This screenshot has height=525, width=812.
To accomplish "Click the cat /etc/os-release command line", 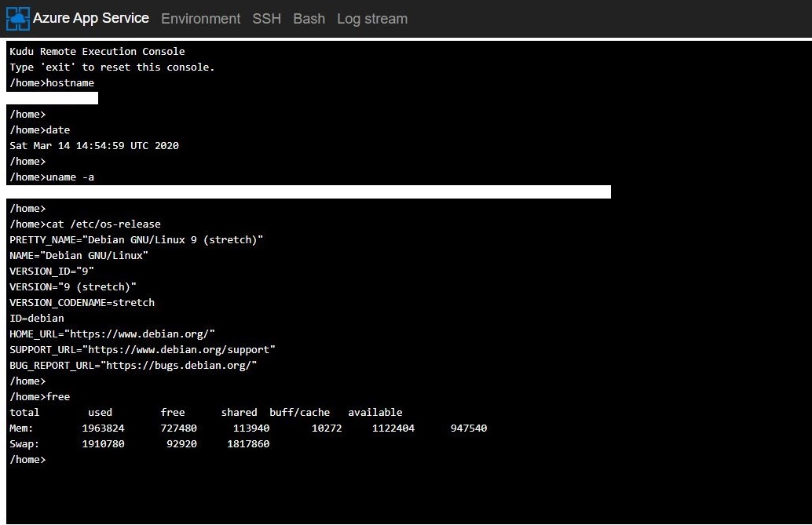I will click(85, 224).
